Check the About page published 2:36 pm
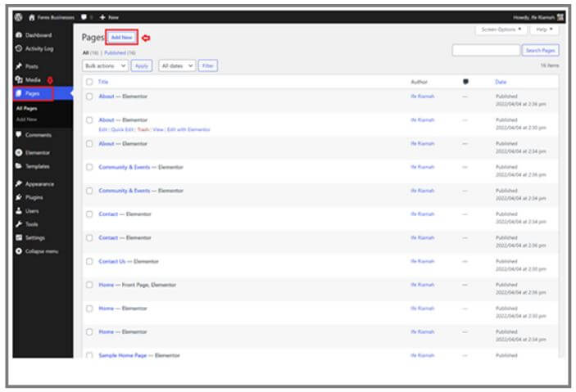 [x=89, y=97]
